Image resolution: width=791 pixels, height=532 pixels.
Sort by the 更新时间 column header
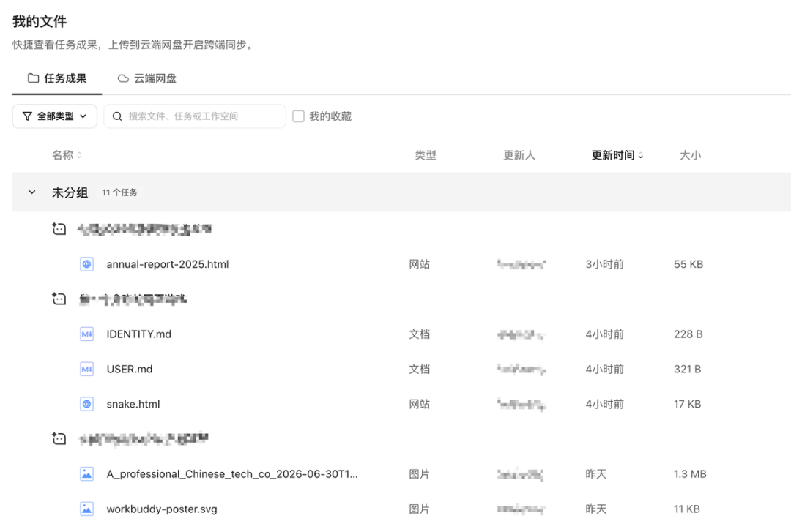click(x=617, y=155)
